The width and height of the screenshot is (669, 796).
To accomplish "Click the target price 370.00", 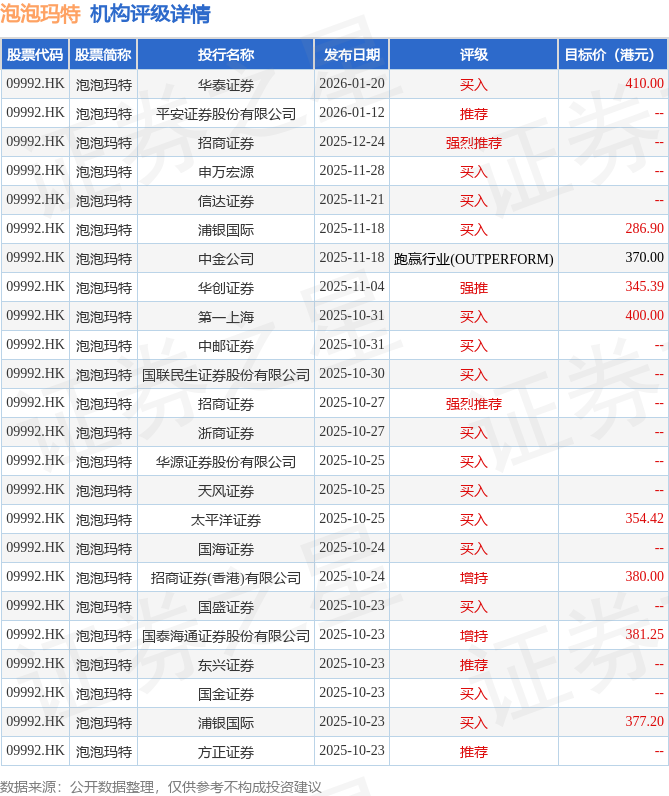I will 644,257.
